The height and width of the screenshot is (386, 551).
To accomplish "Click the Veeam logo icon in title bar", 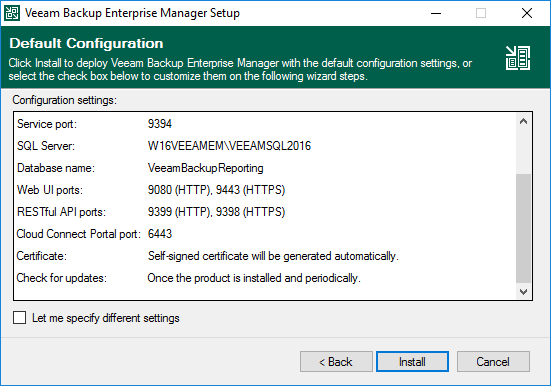I will (x=12, y=13).
